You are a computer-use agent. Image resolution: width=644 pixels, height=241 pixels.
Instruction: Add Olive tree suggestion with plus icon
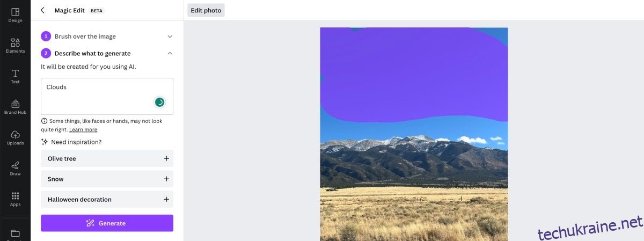point(166,158)
